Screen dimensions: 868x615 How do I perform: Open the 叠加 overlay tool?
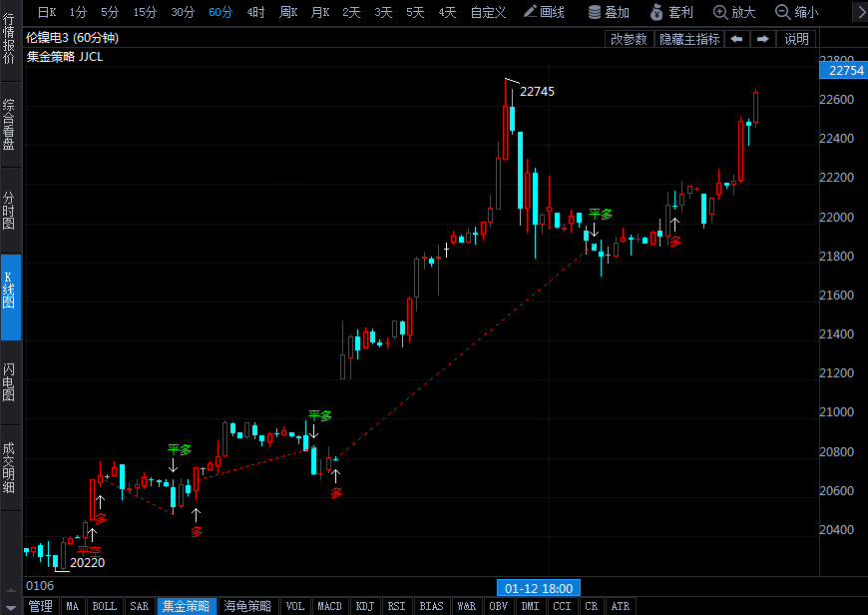[609, 12]
